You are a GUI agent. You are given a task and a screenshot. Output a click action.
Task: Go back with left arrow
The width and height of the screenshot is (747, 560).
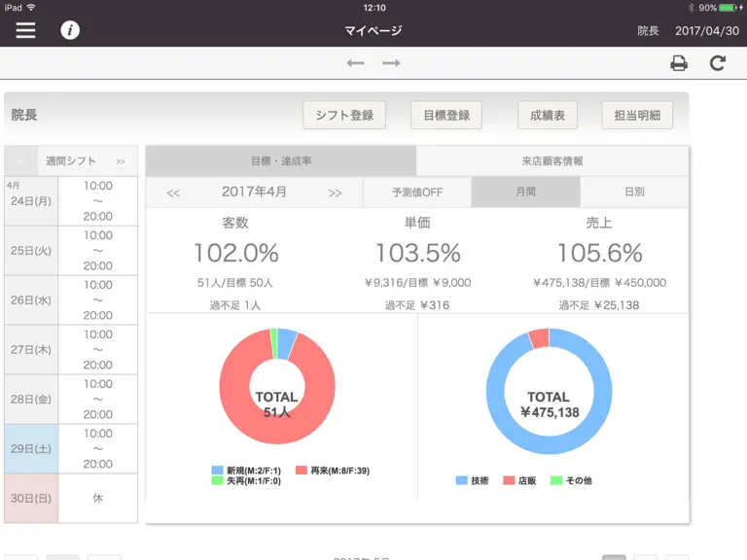pyautogui.click(x=355, y=63)
